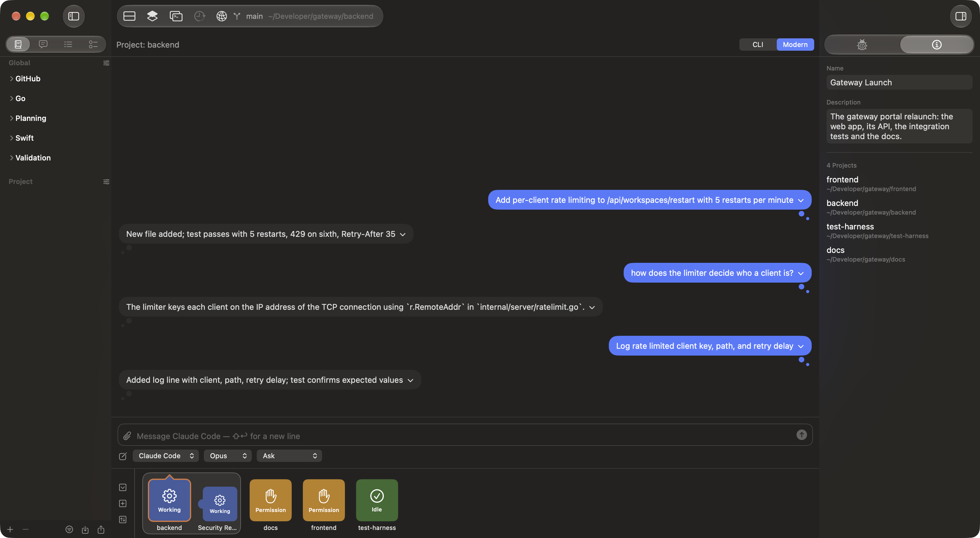
Task: Open the Opus model dropdown
Action: coord(227,455)
